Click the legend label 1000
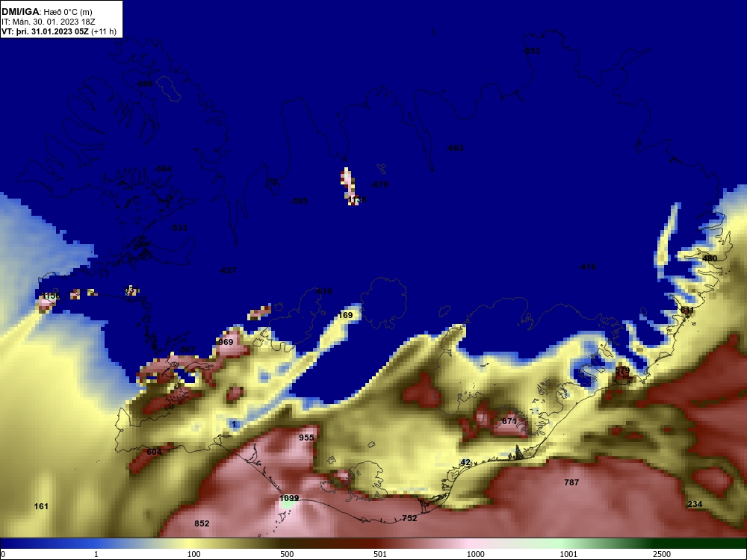Screen dimensions: 747x560 point(475,554)
